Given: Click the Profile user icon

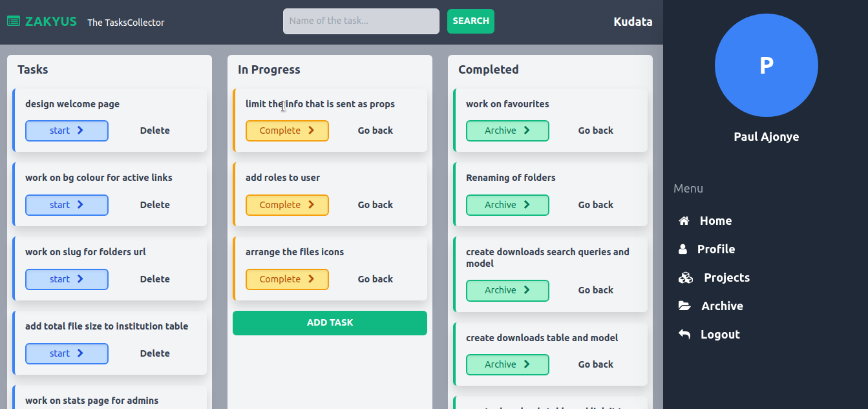Looking at the screenshot, I should (x=683, y=249).
